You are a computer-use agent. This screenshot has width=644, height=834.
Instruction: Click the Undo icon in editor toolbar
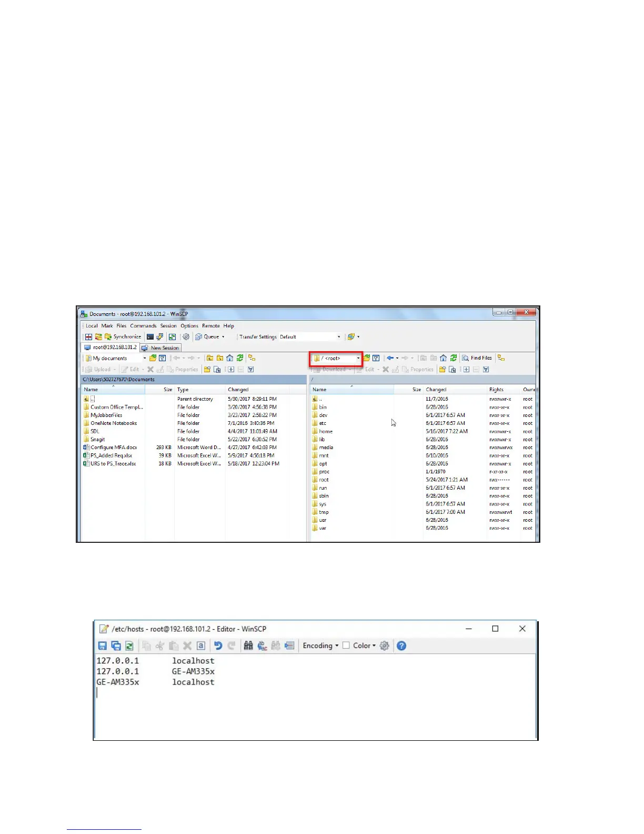point(218,646)
